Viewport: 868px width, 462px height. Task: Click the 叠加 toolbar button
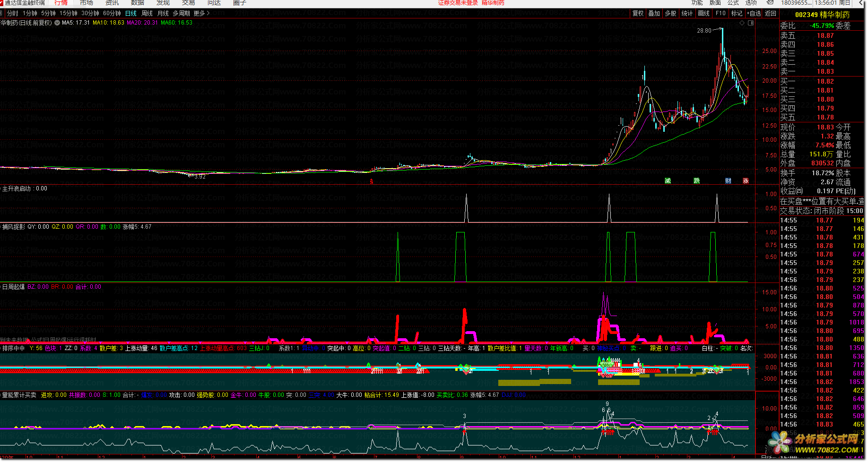click(x=654, y=13)
